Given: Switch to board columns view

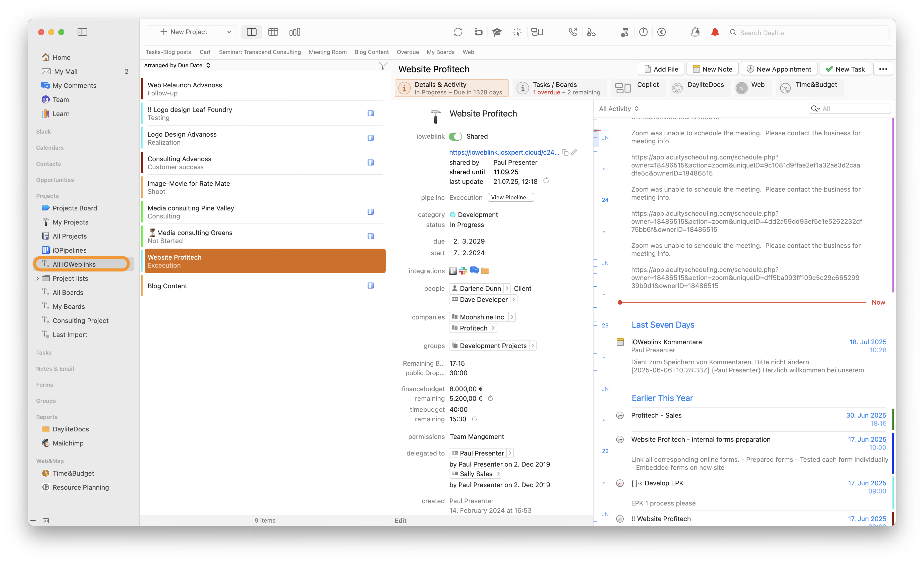Looking at the screenshot, I should tap(295, 32).
